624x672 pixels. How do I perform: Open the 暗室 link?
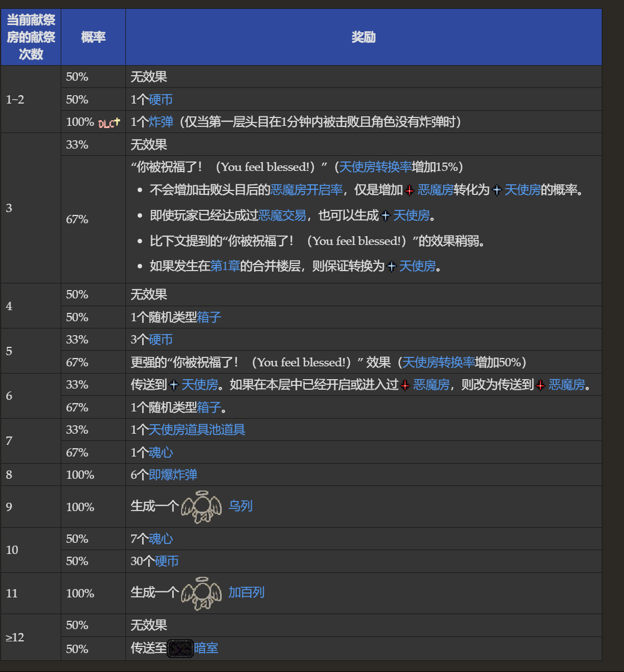coord(206,648)
